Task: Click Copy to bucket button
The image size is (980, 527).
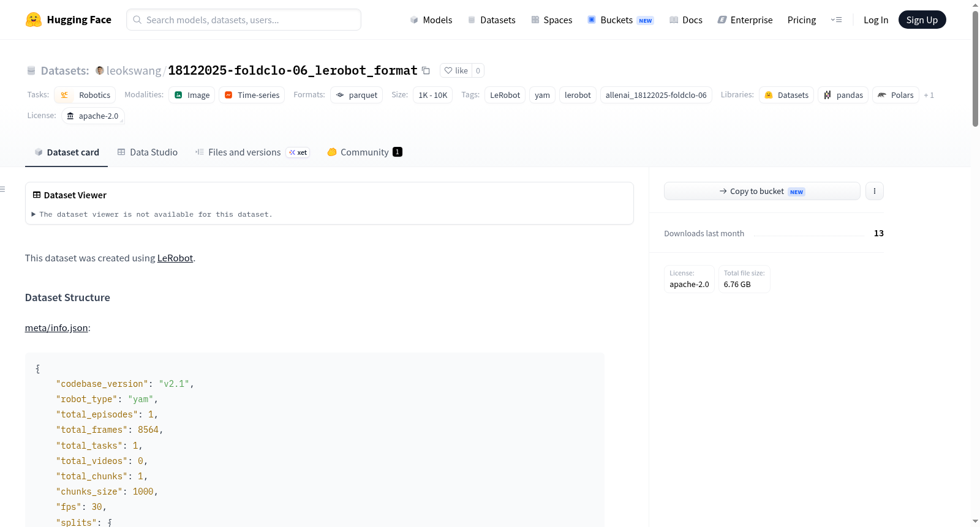Action: point(762,191)
